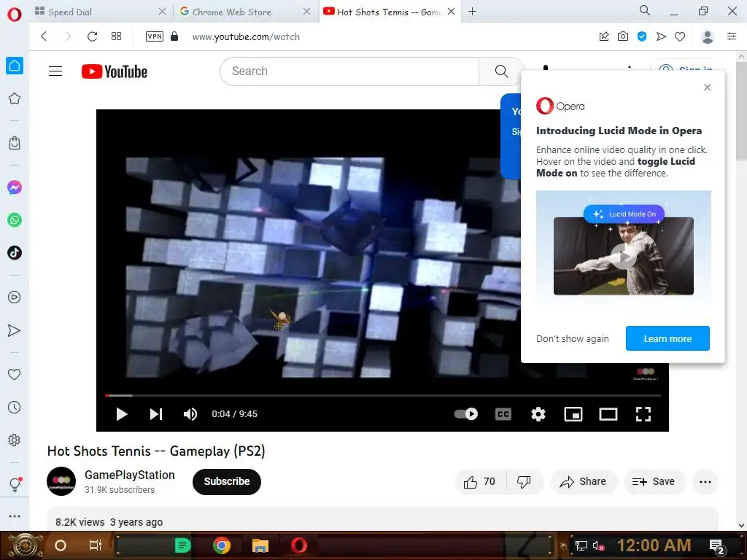Enter fullscreen mode

pos(643,414)
